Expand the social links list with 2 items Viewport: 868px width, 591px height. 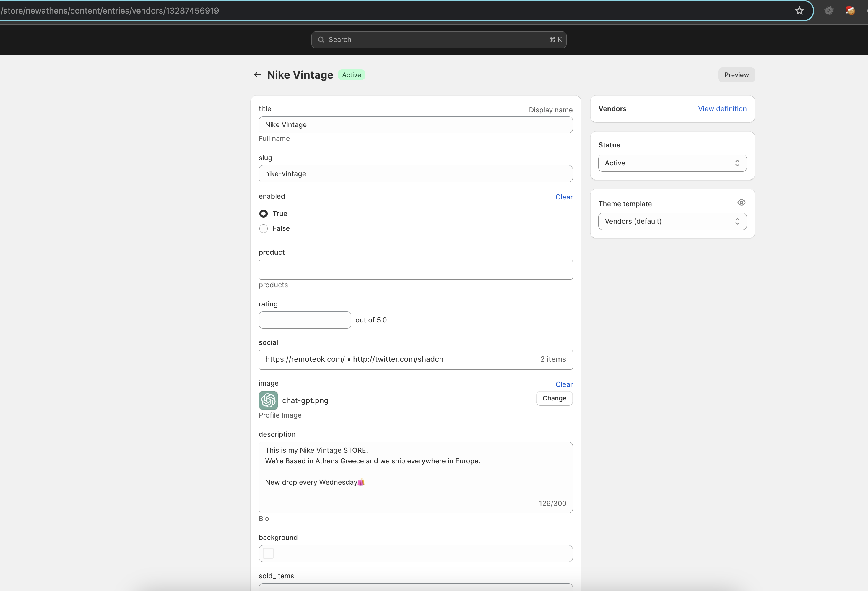[x=415, y=359]
